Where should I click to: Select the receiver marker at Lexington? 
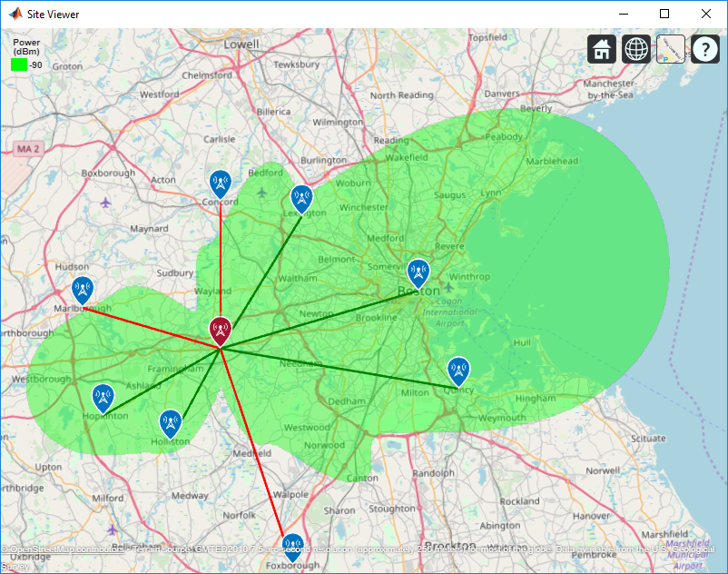pyautogui.click(x=301, y=198)
